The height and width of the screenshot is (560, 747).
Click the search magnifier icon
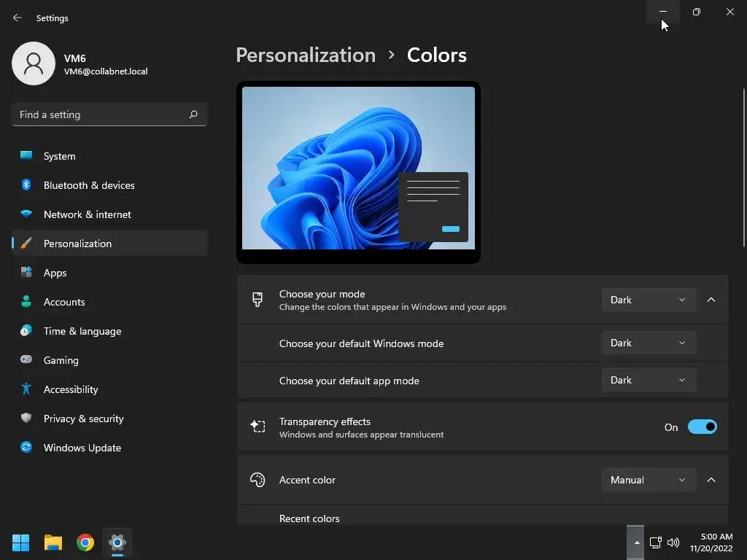click(193, 114)
